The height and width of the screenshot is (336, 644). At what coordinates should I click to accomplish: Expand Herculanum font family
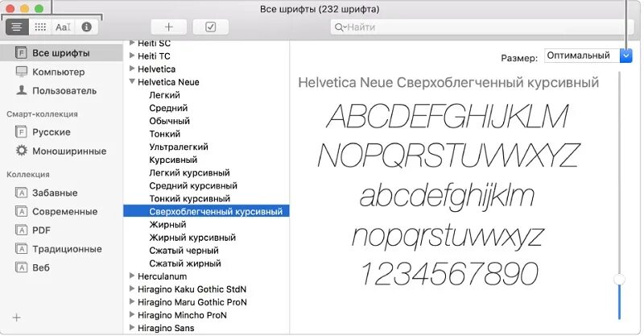(132, 276)
